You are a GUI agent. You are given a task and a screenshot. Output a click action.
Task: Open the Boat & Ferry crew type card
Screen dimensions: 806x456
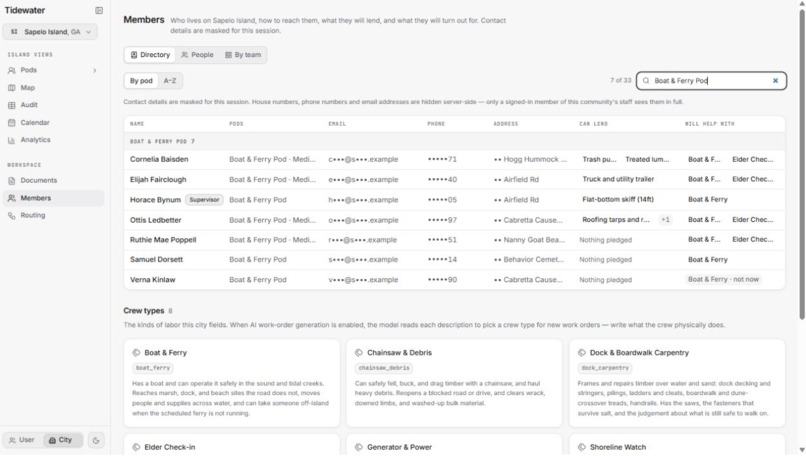231,383
